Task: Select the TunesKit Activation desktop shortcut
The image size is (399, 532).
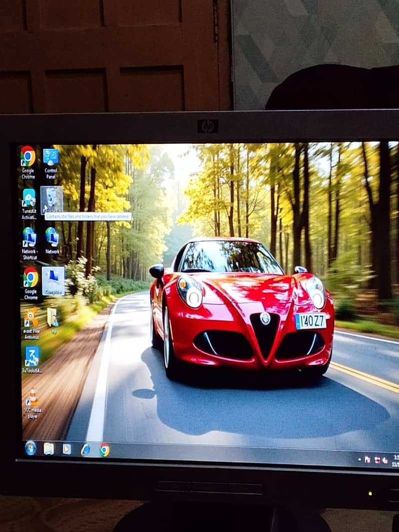Action: [x=29, y=204]
